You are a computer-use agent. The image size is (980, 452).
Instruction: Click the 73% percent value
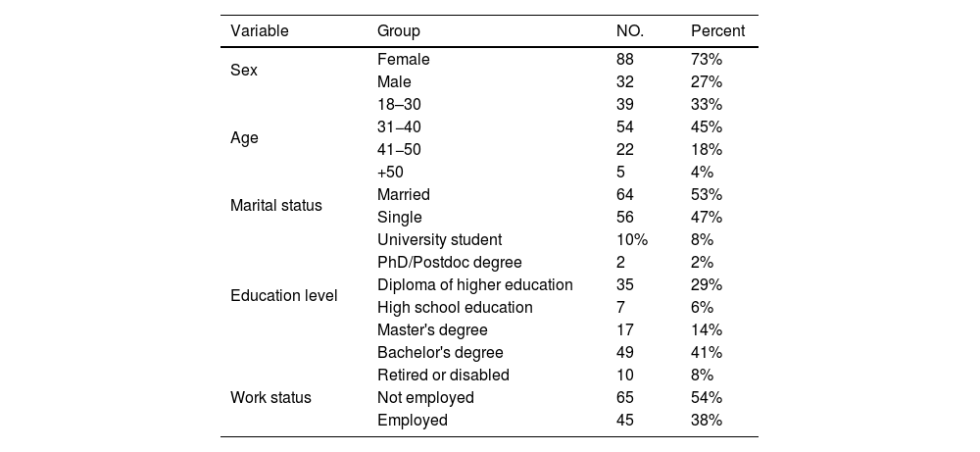click(707, 60)
